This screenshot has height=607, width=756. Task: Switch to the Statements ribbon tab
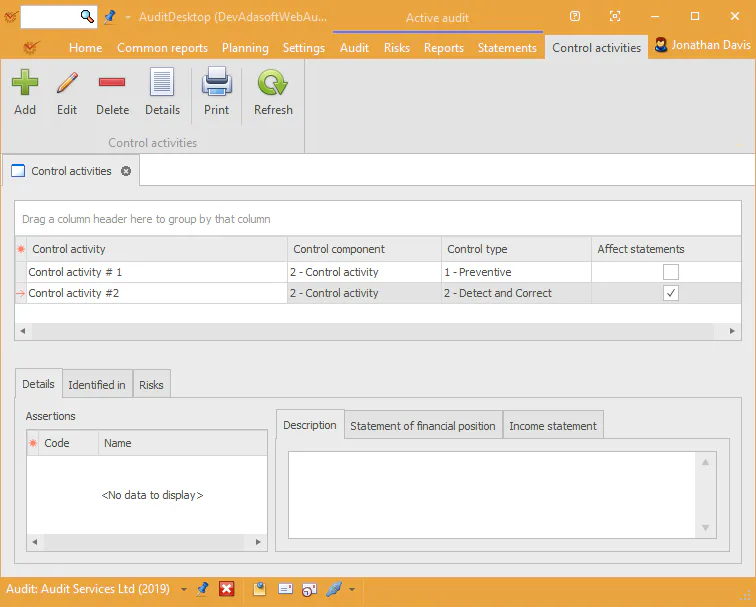point(507,48)
